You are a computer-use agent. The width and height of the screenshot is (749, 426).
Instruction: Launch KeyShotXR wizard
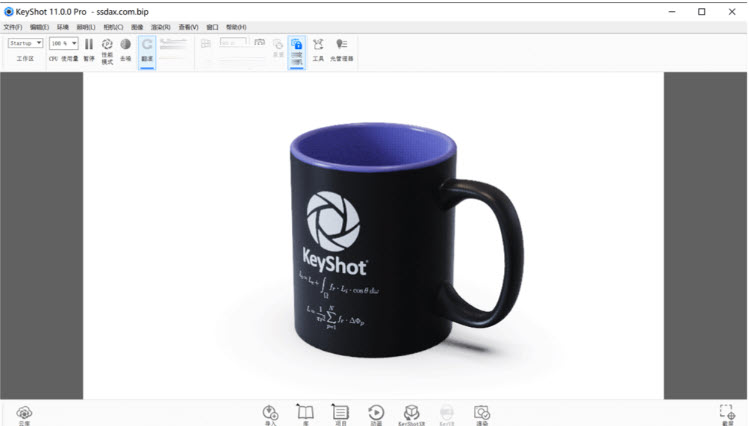411,412
